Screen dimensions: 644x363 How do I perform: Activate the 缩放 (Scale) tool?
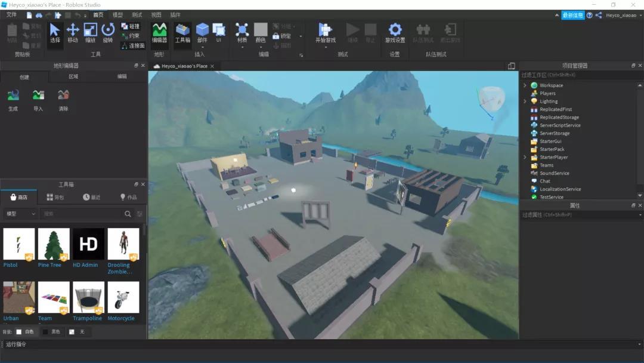[91, 33]
